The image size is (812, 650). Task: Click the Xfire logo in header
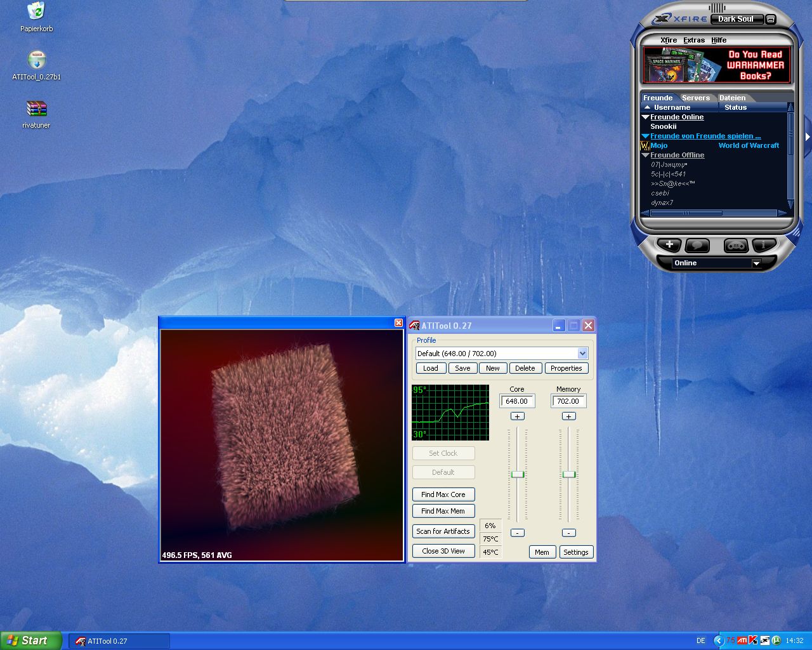[679, 19]
